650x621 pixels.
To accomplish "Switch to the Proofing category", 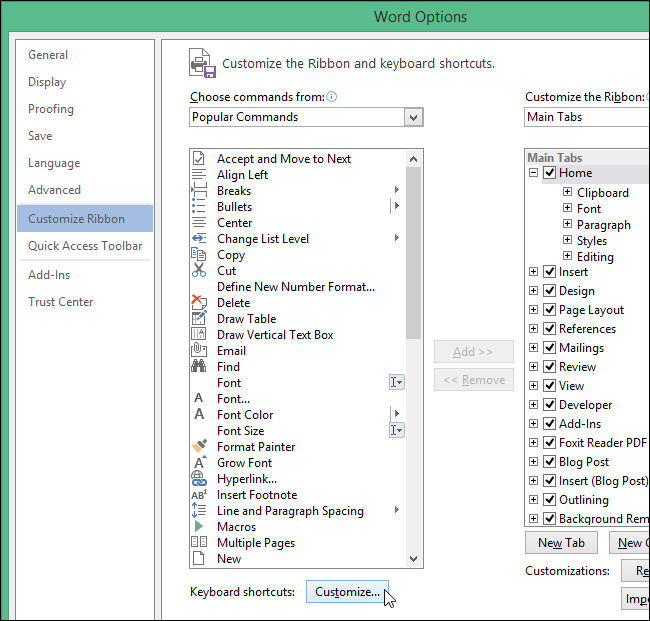I will [51, 109].
